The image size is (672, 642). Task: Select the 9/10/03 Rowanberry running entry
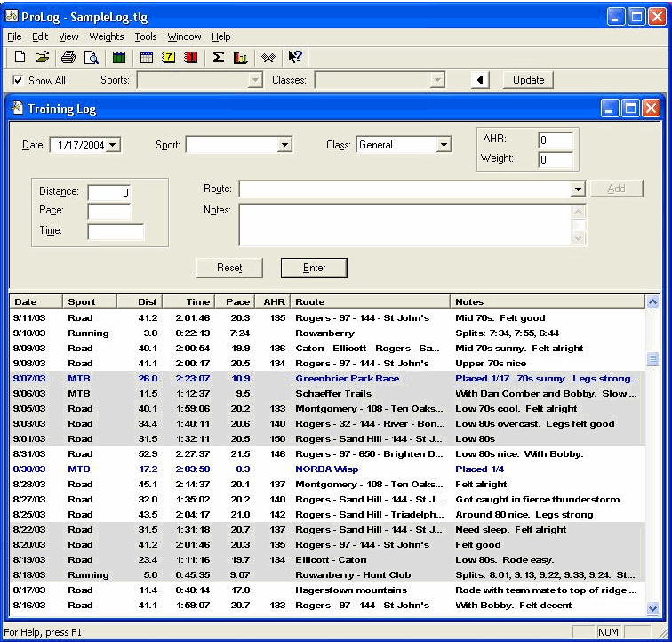(x=327, y=333)
